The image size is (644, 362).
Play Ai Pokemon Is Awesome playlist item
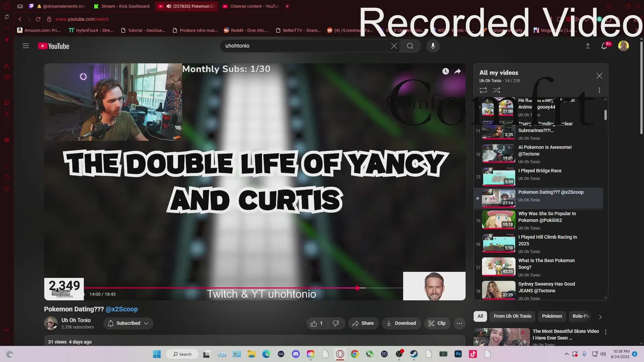pyautogui.click(x=539, y=153)
